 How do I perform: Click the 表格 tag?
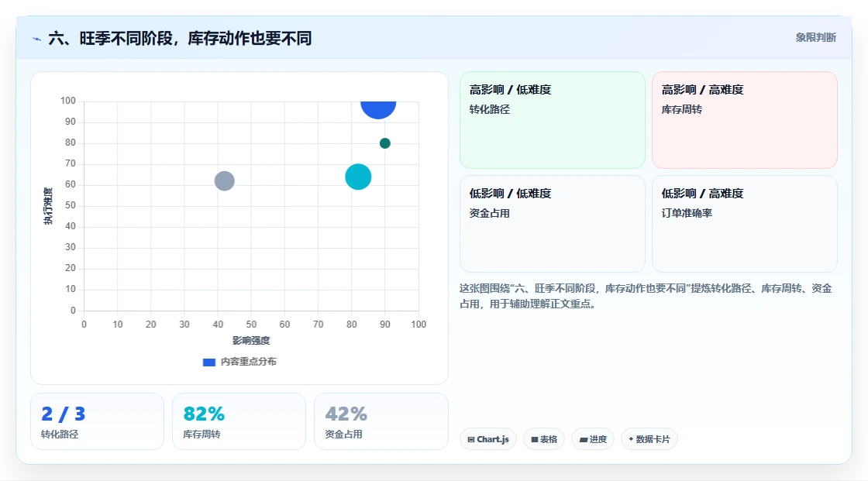(544, 439)
